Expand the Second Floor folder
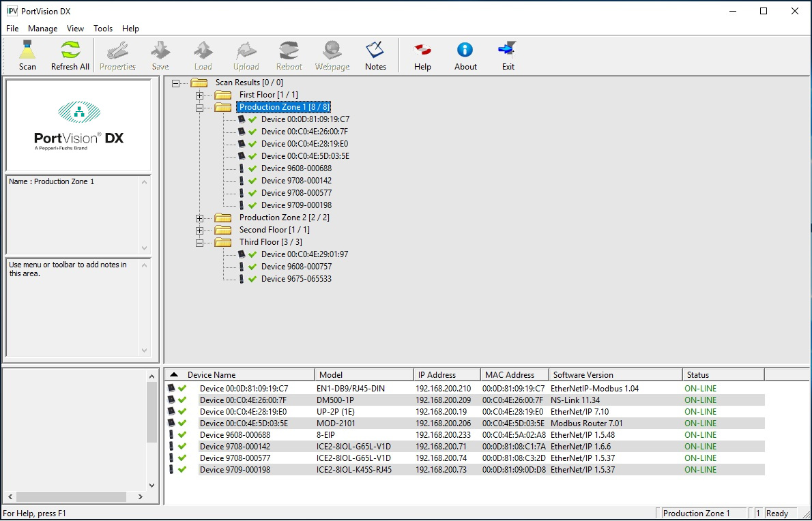The height and width of the screenshot is (521, 812). [x=199, y=230]
